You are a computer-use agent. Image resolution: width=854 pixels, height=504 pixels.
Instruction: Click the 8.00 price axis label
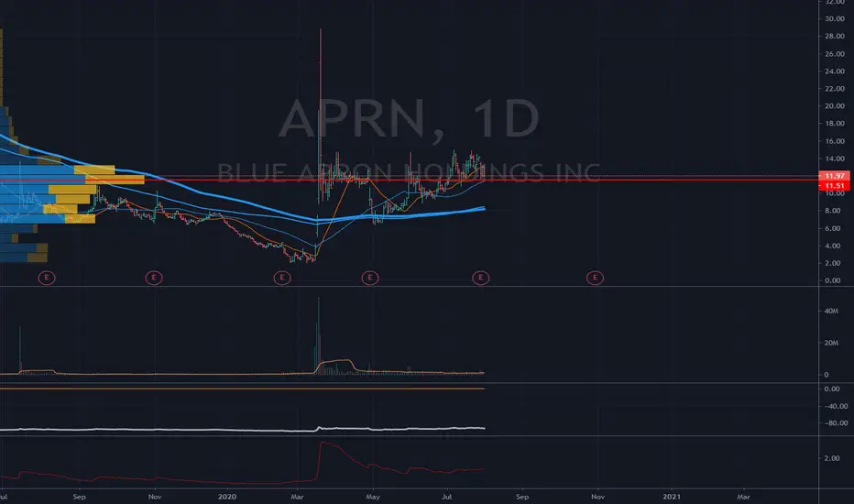point(832,211)
